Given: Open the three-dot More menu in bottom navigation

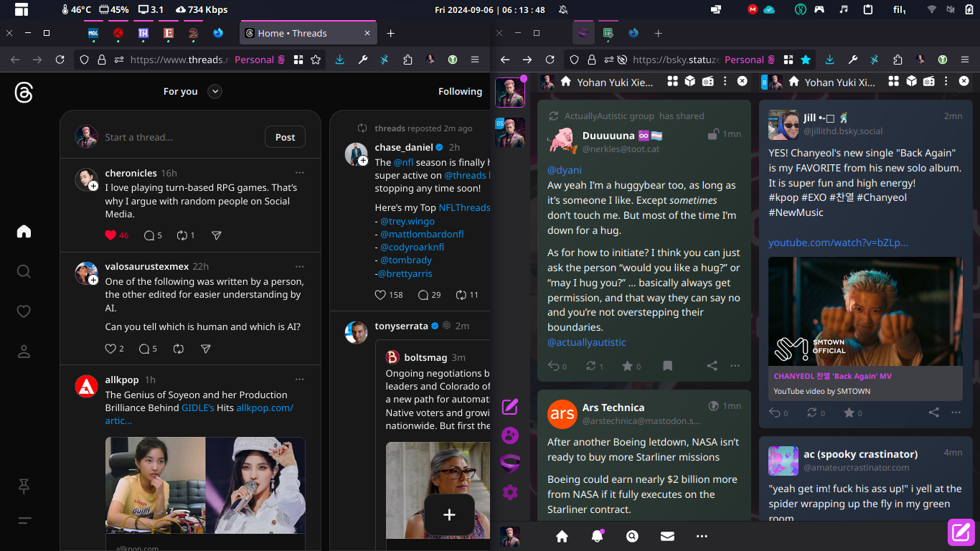Looking at the screenshot, I should click(702, 536).
